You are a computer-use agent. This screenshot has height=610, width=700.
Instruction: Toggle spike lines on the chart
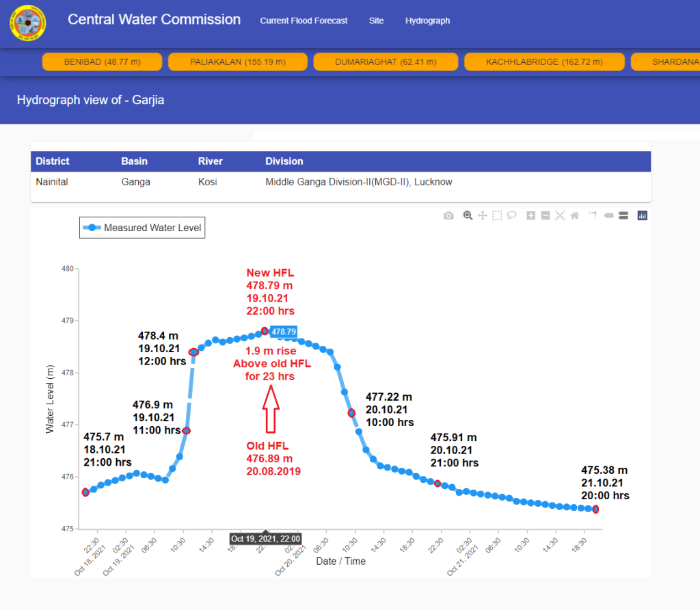pyautogui.click(x=592, y=215)
